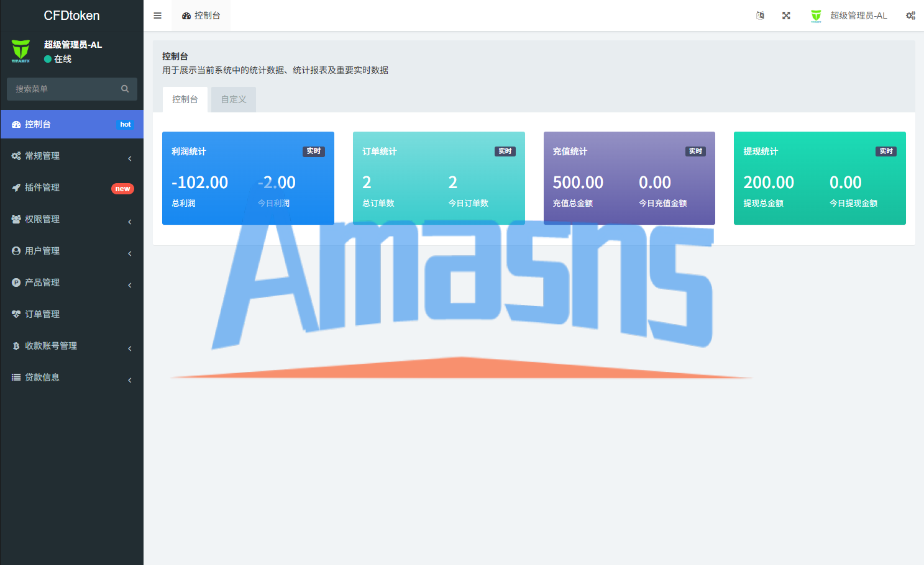Toggle fullscreen mode icon

tap(786, 16)
